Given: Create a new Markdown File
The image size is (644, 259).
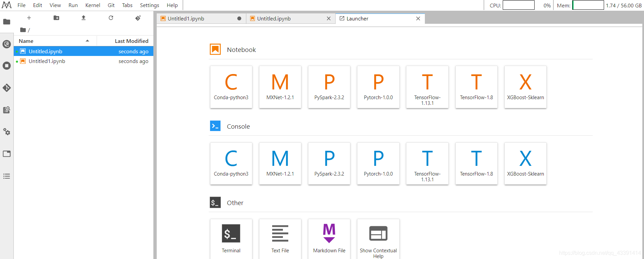Looking at the screenshot, I should [329, 239].
